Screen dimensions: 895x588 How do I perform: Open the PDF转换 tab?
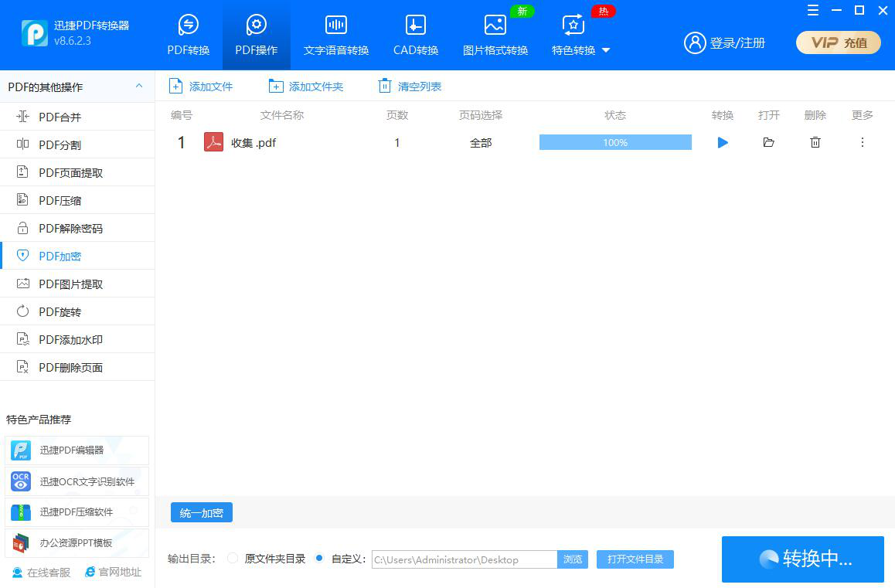[189, 36]
